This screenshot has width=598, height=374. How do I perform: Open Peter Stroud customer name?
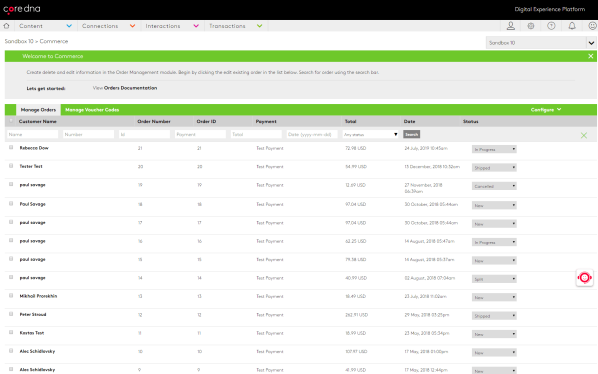[x=33, y=315]
